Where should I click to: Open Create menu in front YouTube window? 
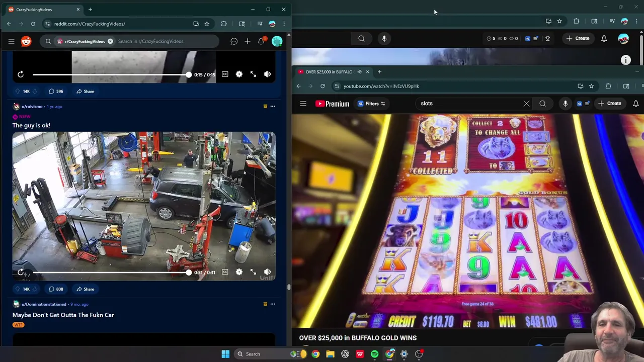(610, 104)
